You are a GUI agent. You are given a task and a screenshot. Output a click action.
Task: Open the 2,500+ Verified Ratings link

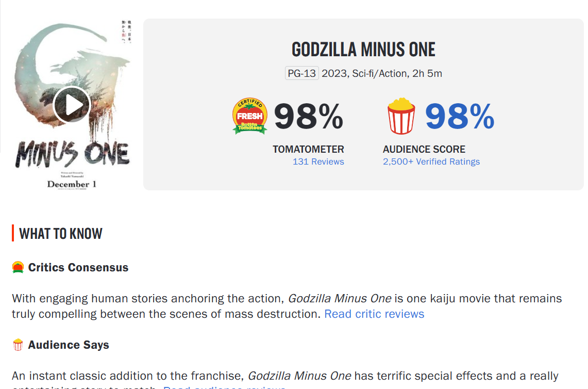point(431,161)
